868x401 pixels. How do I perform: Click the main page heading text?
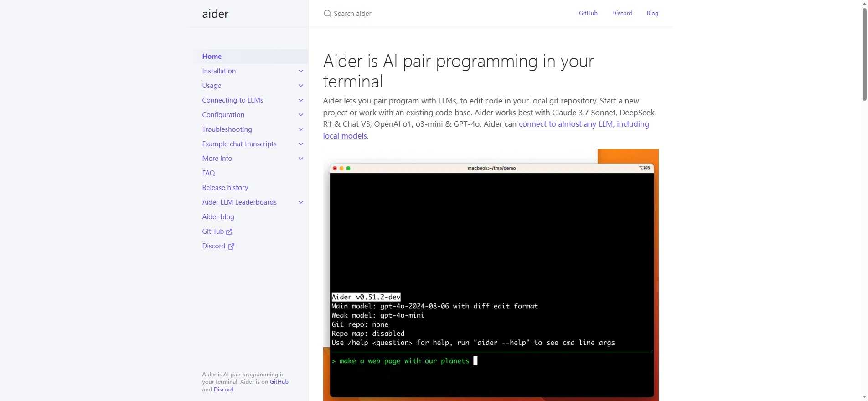[458, 71]
